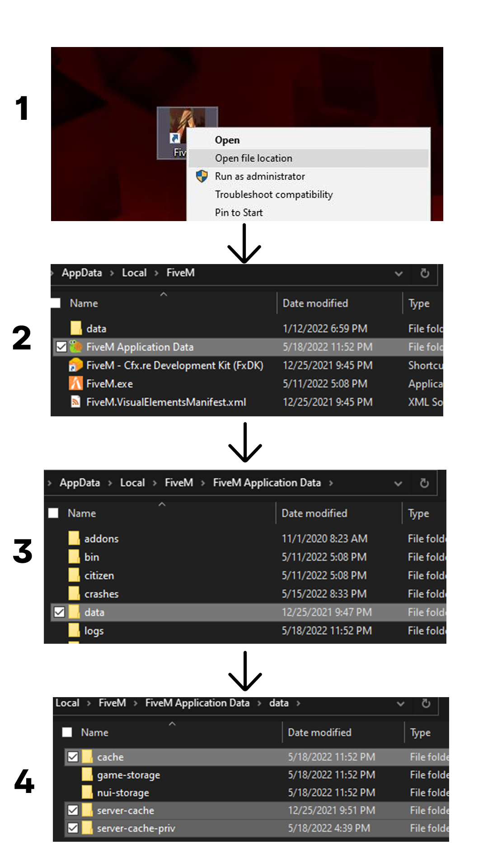Click the 'server-cache' folder icon
The image size is (488, 868).
(x=87, y=810)
